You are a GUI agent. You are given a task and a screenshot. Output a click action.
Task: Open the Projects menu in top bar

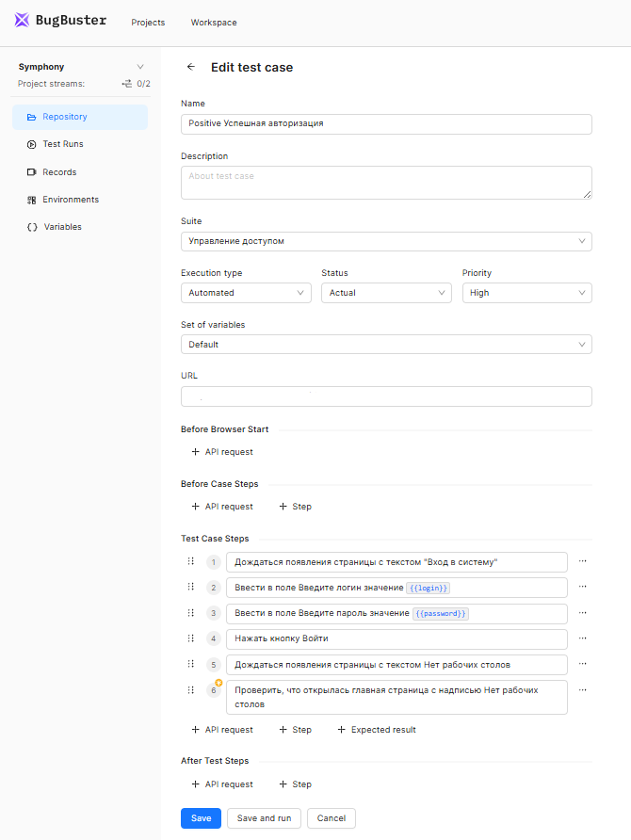[148, 23]
